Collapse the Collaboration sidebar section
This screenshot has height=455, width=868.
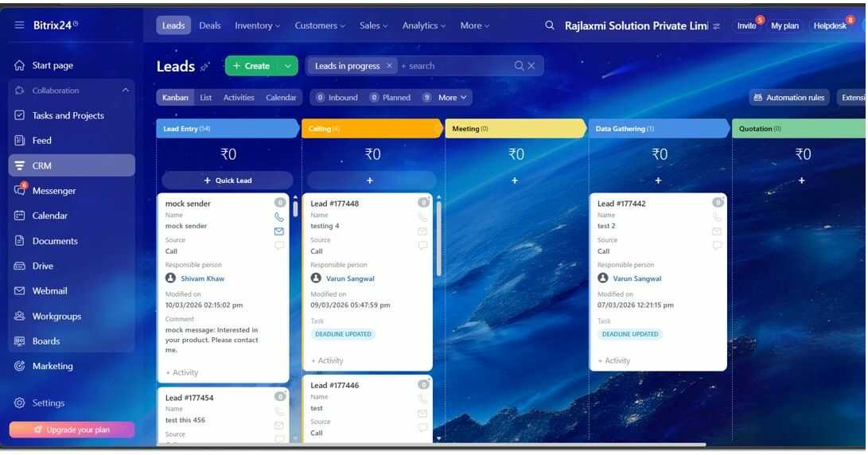[126, 90]
